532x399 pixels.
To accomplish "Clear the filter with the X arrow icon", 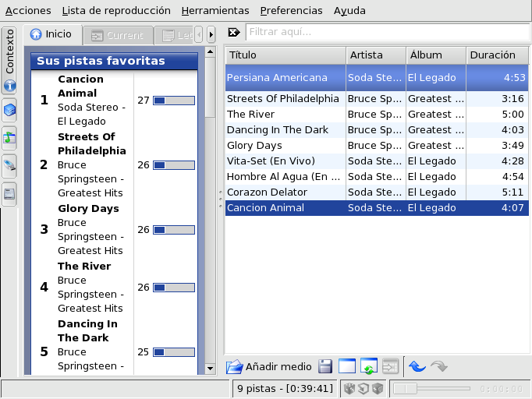I will (234, 32).
